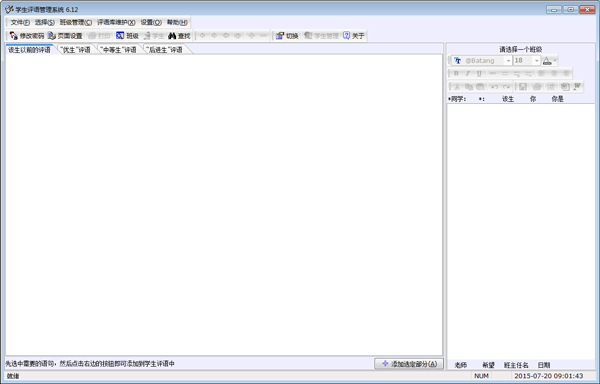Open the 班级管理(C) menu
The height and width of the screenshot is (384, 600).
(x=76, y=22)
